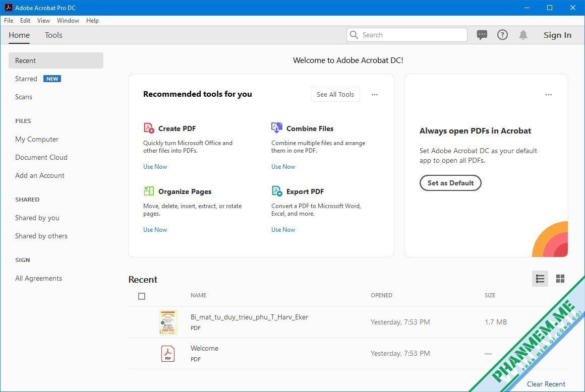This screenshot has height=392, width=585.
Task: Tick the select-all checkbox in Recent list
Action: [142, 296]
